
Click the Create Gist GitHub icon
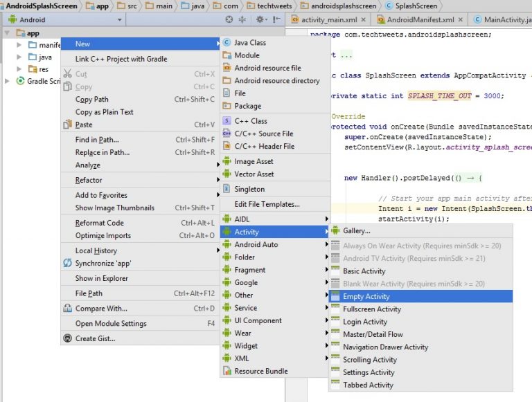click(x=68, y=338)
